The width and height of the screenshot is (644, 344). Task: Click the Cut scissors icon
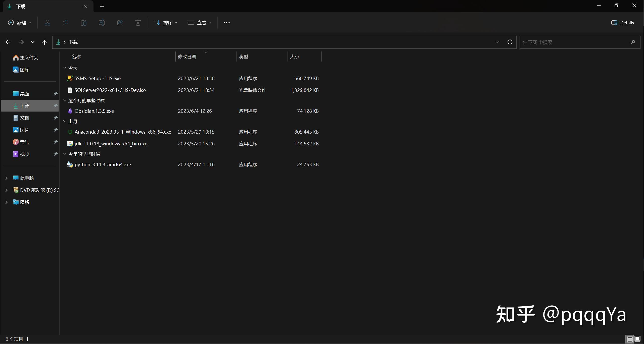click(47, 23)
